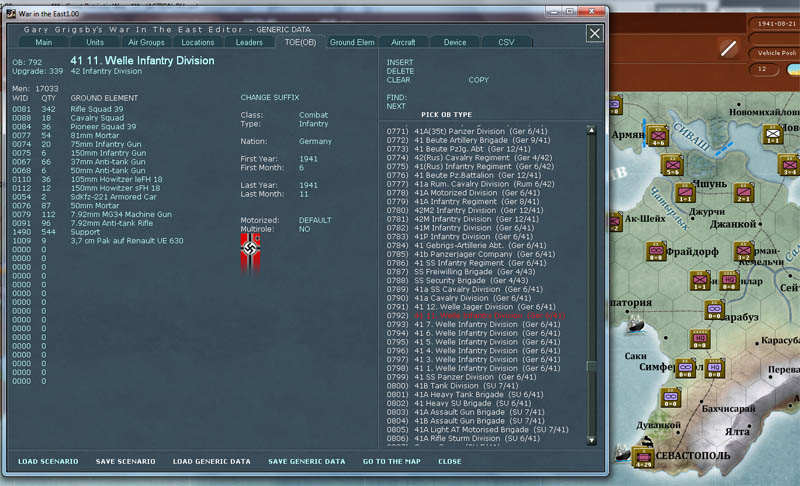Select OB 0793 41 7. Welle Infantry Division

tap(473, 324)
